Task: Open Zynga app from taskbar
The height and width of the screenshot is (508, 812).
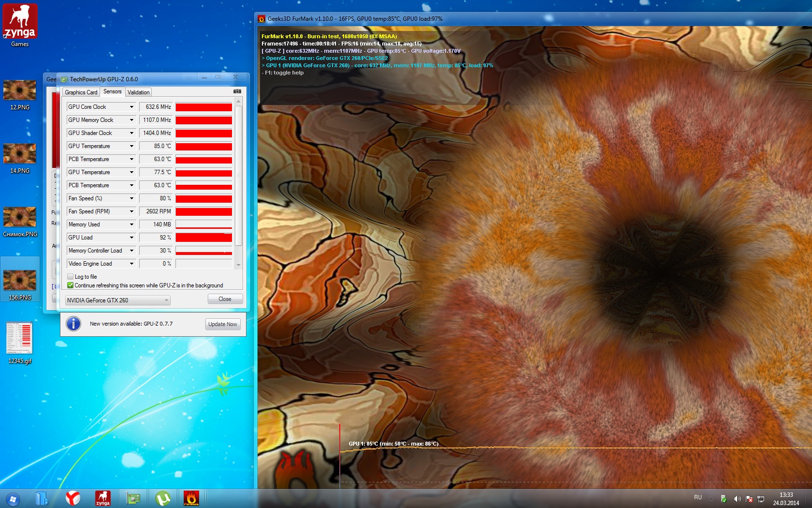Action: click(x=102, y=498)
